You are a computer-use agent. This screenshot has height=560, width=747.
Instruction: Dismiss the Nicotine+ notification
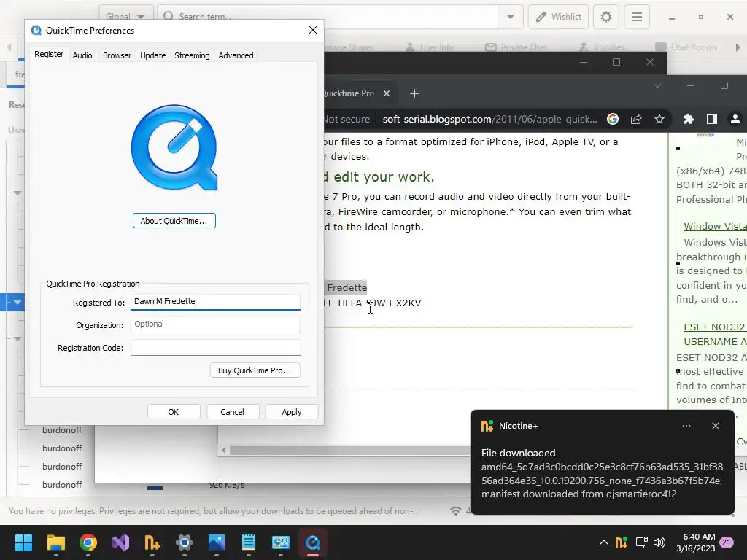pyautogui.click(x=716, y=426)
